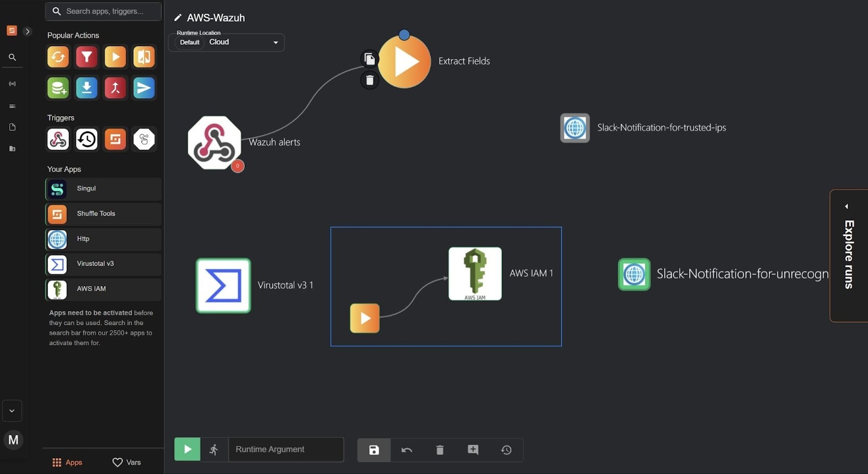Click the Runtime Argument input field
Screen dimensions: 868x474
(x=286, y=450)
